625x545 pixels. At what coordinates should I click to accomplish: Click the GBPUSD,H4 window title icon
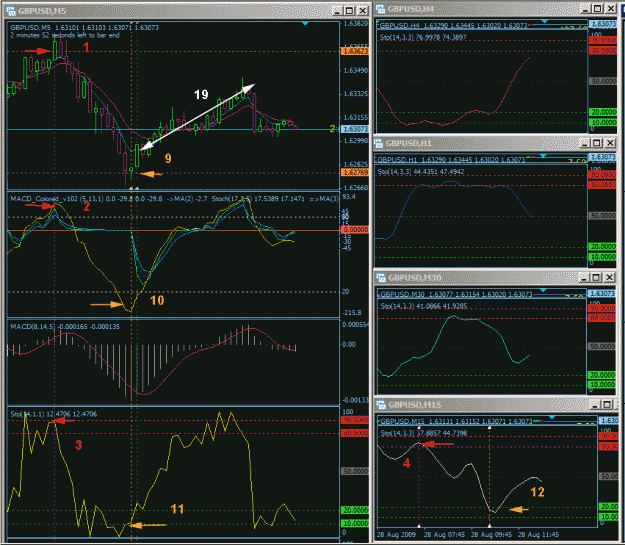pos(381,9)
